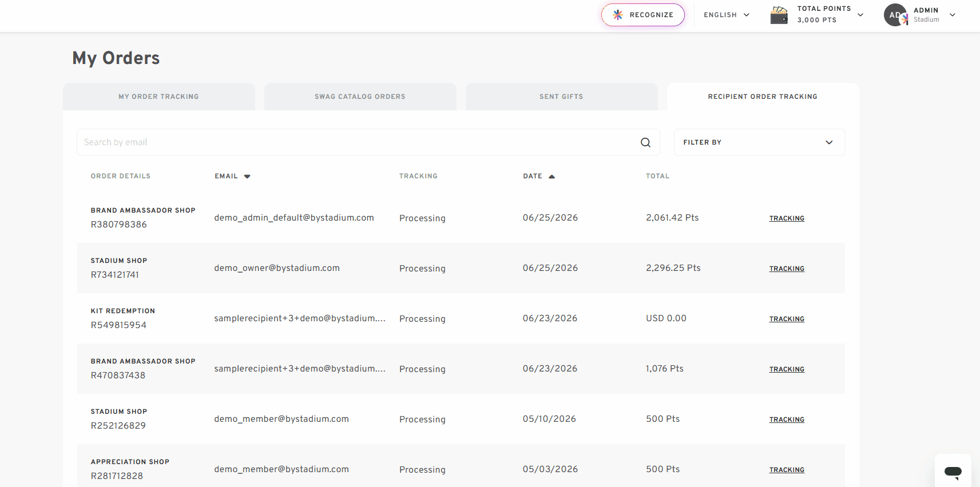This screenshot has height=487, width=980.
Task: Click Appreciation Shop order label
Action: (130, 462)
